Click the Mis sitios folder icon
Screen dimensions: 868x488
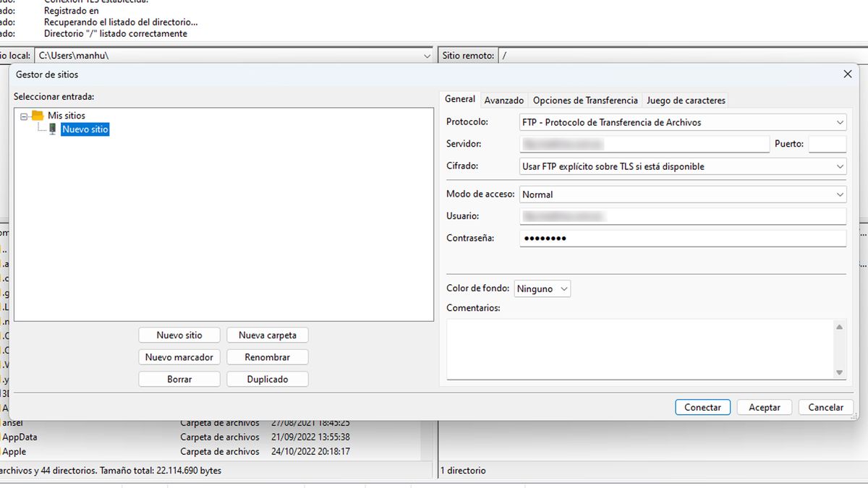(x=37, y=115)
